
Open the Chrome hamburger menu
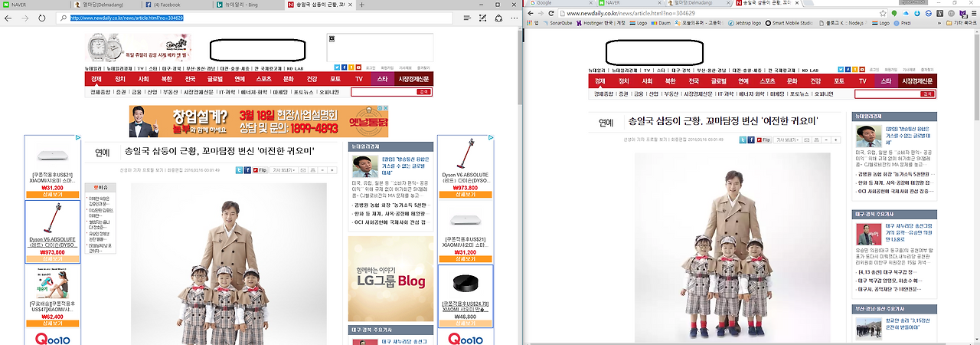tap(974, 13)
